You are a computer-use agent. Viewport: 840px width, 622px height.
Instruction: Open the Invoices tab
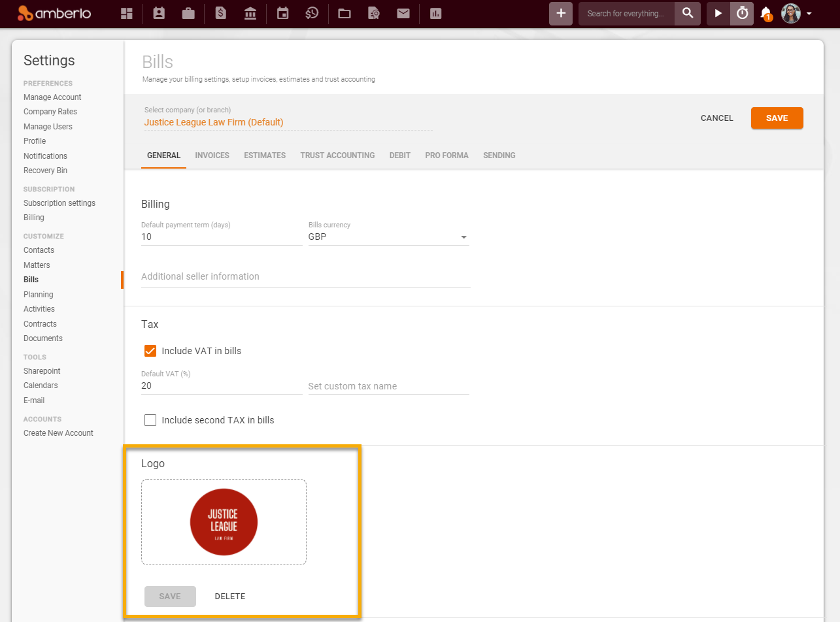212,155
